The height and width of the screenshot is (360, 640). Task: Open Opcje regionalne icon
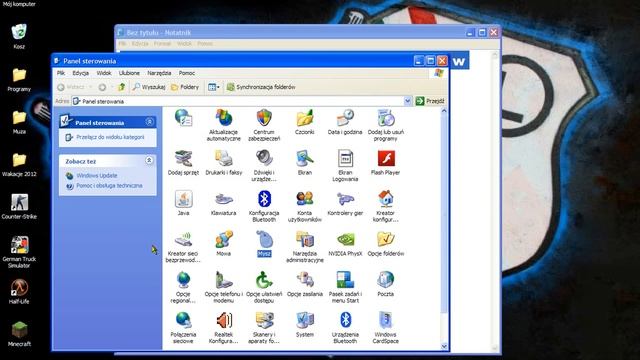(183, 287)
